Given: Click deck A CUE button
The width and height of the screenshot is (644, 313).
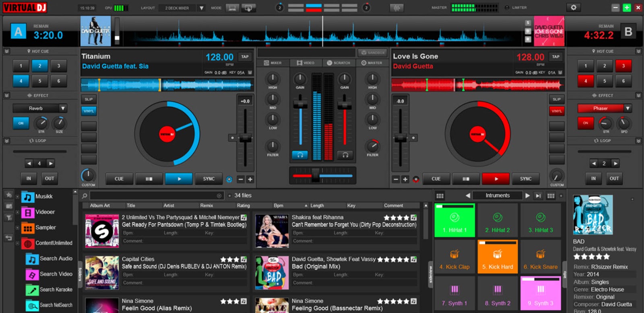Looking at the screenshot, I should (119, 179).
